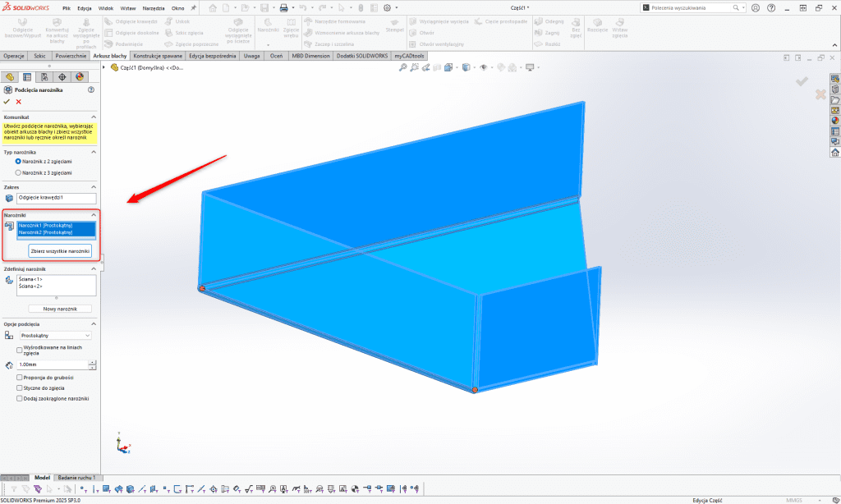Enable Wyśrodkowane na liniach zgięcia checkbox
The width and height of the screenshot is (841, 504).
[x=20, y=350]
